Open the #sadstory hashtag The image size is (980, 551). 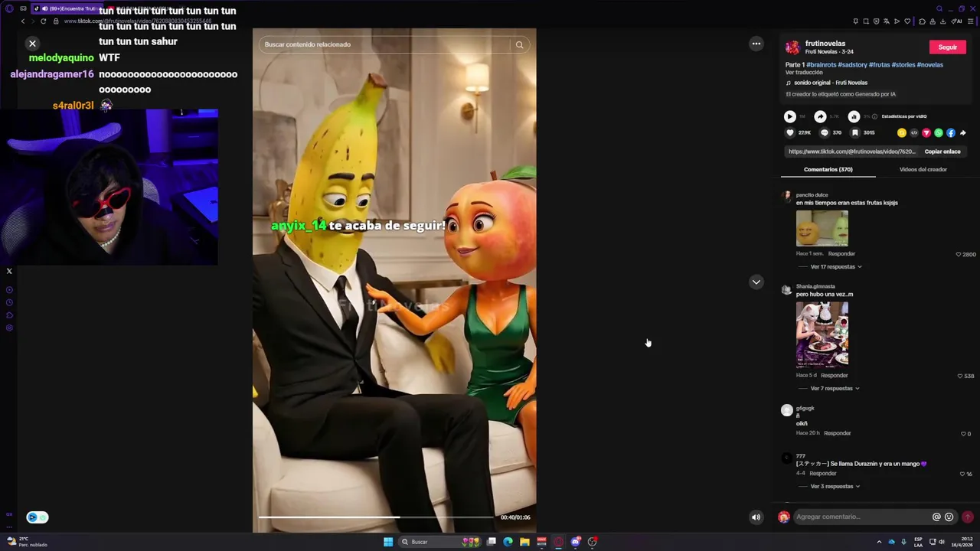tap(852, 65)
